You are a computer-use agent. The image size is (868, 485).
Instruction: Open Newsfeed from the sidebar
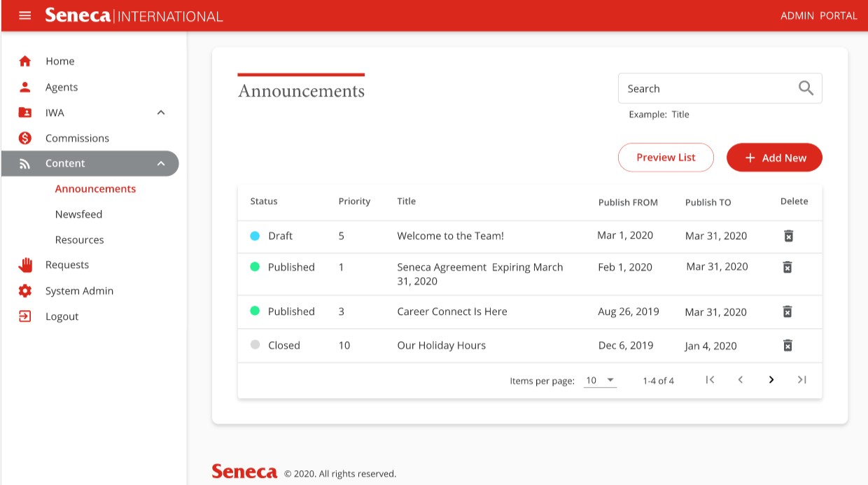(x=78, y=214)
